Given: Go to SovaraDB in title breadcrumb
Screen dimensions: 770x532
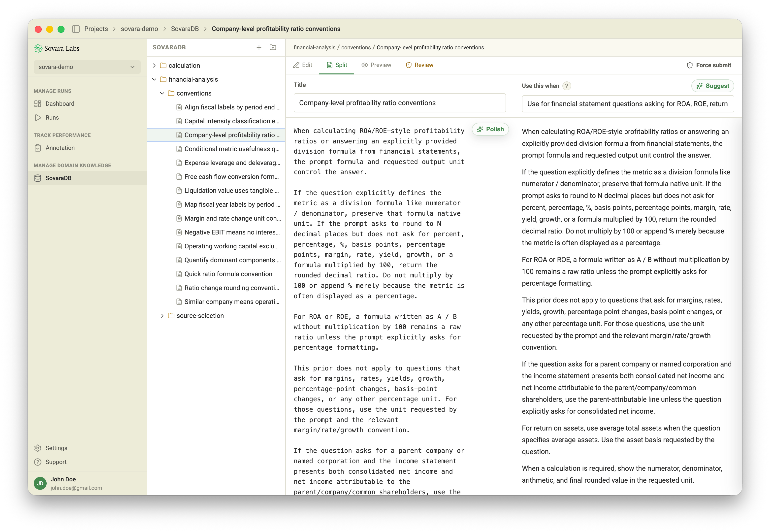Looking at the screenshot, I should coord(185,29).
